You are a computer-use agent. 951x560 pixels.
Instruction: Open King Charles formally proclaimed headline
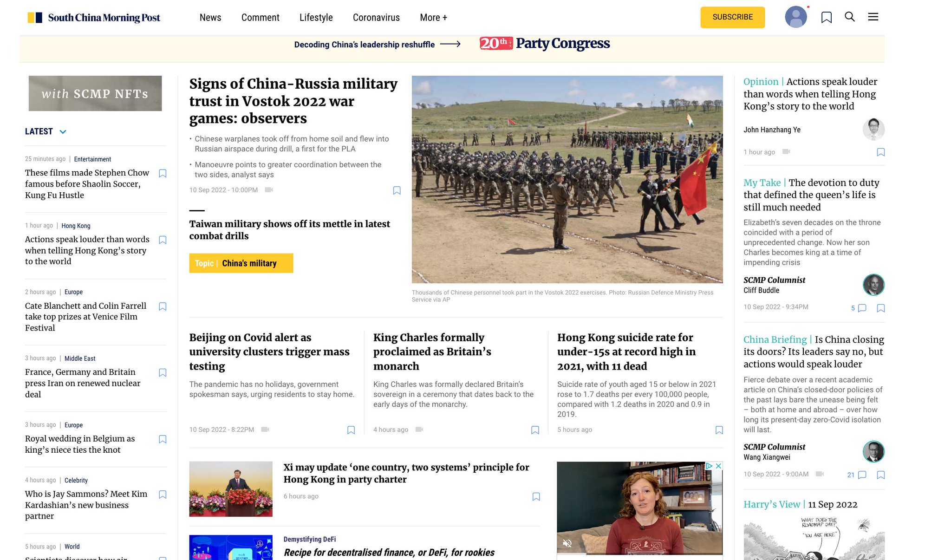[432, 352]
